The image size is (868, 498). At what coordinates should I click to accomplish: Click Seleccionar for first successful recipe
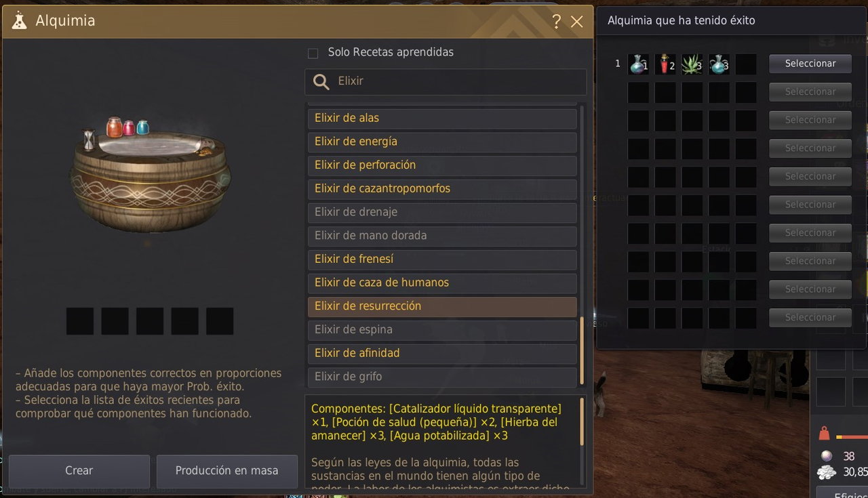[x=810, y=64]
